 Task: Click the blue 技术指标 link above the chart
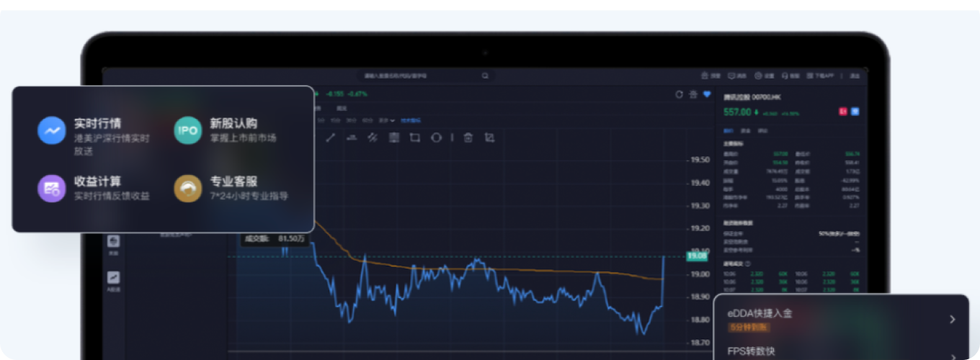[411, 120]
